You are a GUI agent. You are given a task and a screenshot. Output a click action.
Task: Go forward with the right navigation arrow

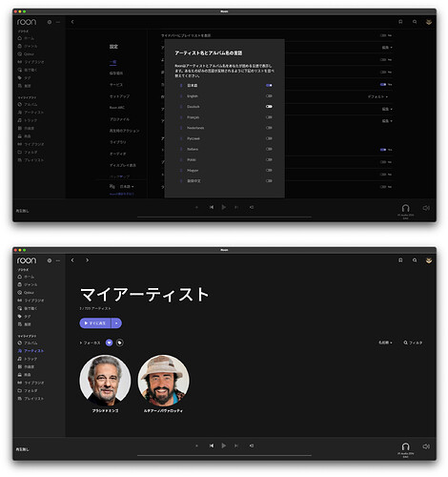[x=87, y=260]
